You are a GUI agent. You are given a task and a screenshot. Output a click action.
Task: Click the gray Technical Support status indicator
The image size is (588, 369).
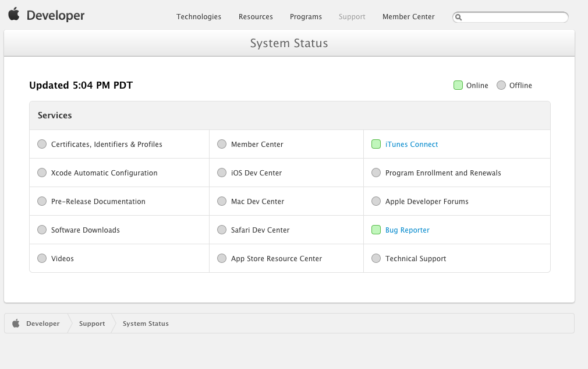click(376, 258)
